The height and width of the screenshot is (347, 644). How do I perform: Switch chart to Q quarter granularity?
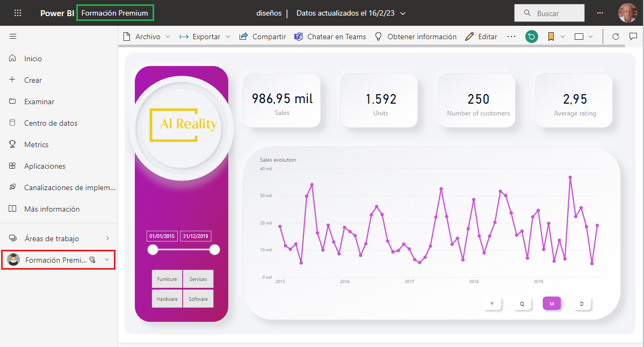pyautogui.click(x=522, y=303)
